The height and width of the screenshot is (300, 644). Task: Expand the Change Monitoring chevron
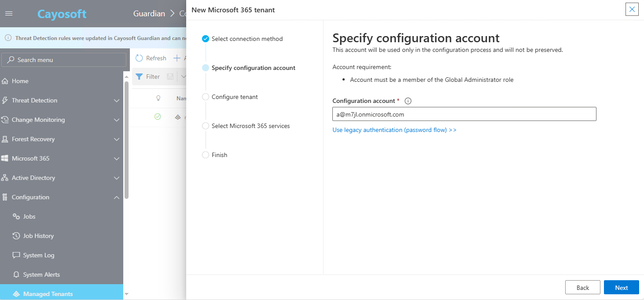click(x=117, y=120)
